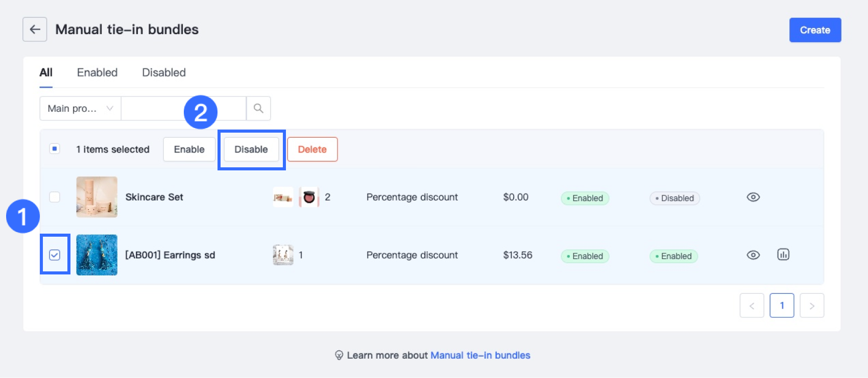868x378 pixels.
Task: Open the Main product filter dropdown
Action: pyautogui.click(x=80, y=108)
